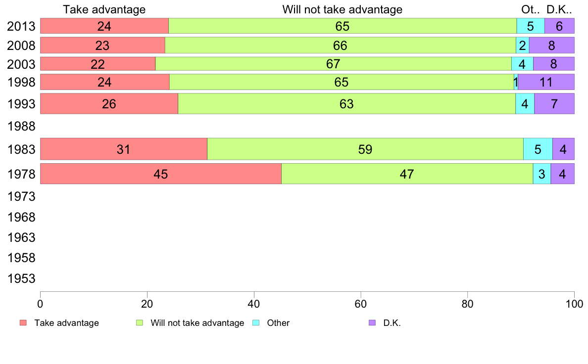Click the 1953 year label on the axis
Viewport: 588px width, 364px height.
point(21,278)
